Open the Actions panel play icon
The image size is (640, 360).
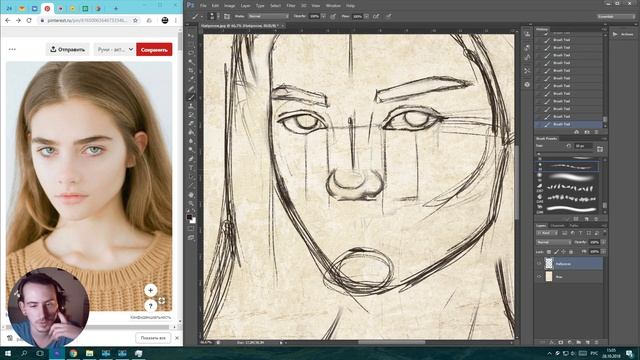[x=615, y=34]
